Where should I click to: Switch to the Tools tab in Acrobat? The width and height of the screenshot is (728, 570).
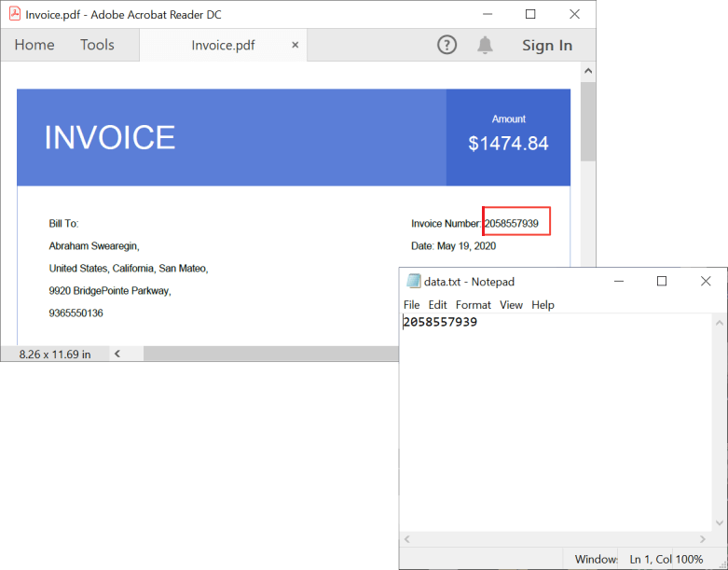pyautogui.click(x=97, y=45)
